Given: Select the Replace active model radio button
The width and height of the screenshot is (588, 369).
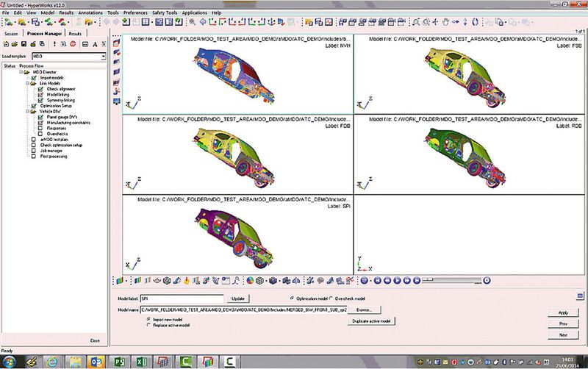Looking at the screenshot, I should [x=149, y=325].
